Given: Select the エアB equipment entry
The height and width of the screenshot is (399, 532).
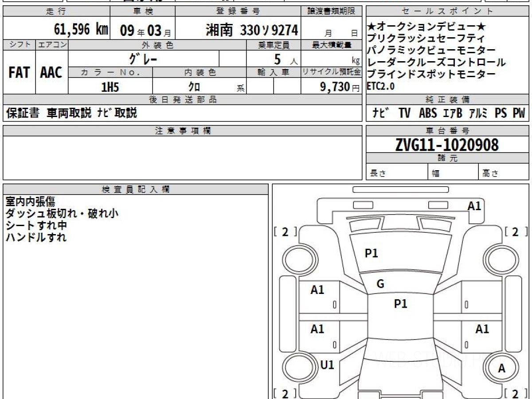Looking at the screenshot, I should (x=453, y=113).
